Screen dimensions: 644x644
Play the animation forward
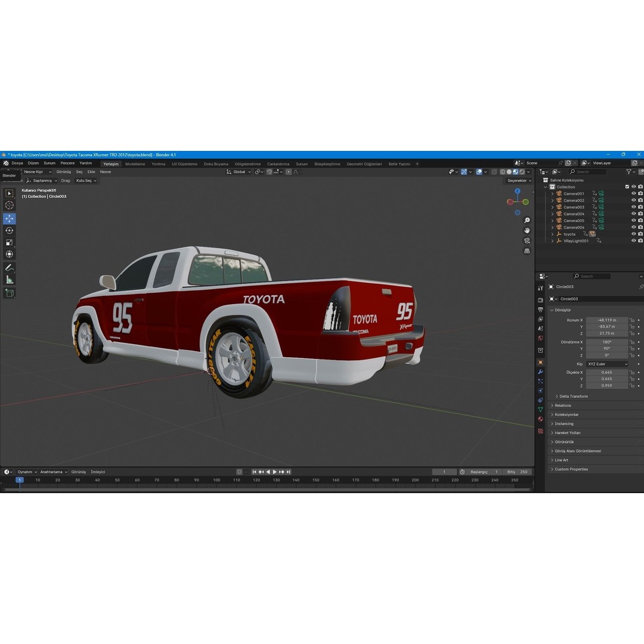click(x=275, y=472)
